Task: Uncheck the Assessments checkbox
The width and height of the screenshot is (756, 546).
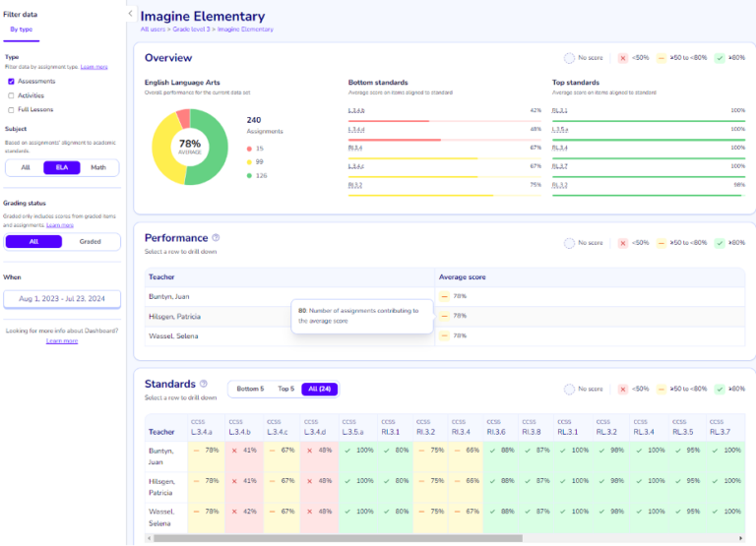Action: coord(11,82)
